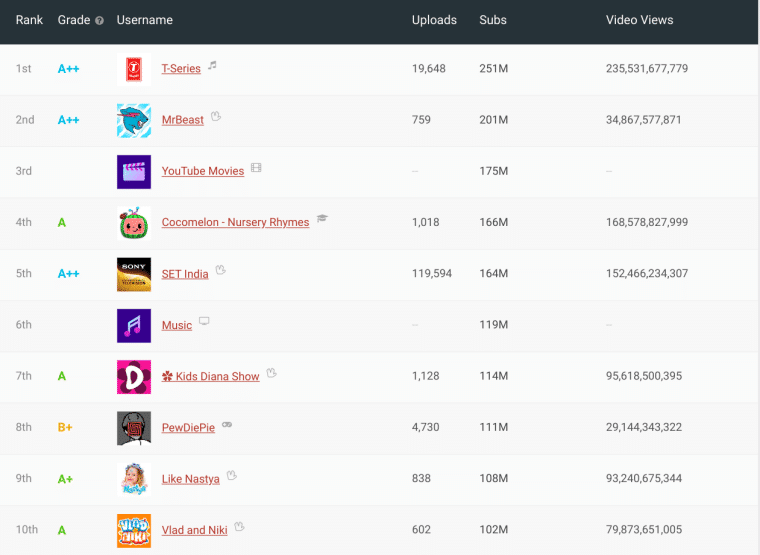Click the category icon next to MrBeast

pyautogui.click(x=216, y=116)
